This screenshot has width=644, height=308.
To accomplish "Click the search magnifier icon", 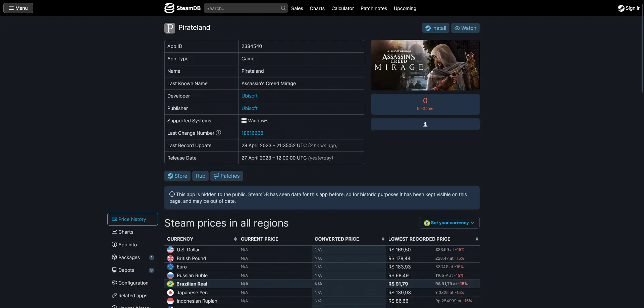I will (283, 8).
